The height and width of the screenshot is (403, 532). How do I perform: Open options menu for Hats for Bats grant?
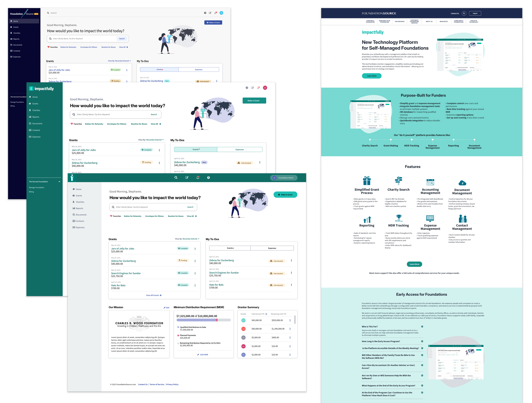coord(195,286)
